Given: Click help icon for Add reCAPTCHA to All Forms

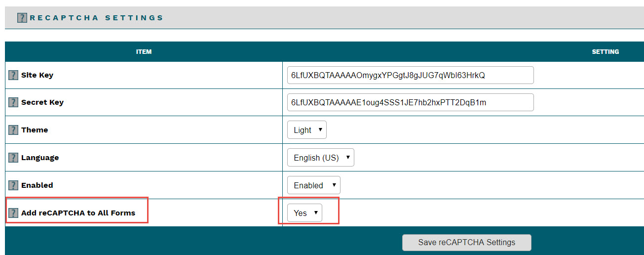Looking at the screenshot, I should point(13,213).
